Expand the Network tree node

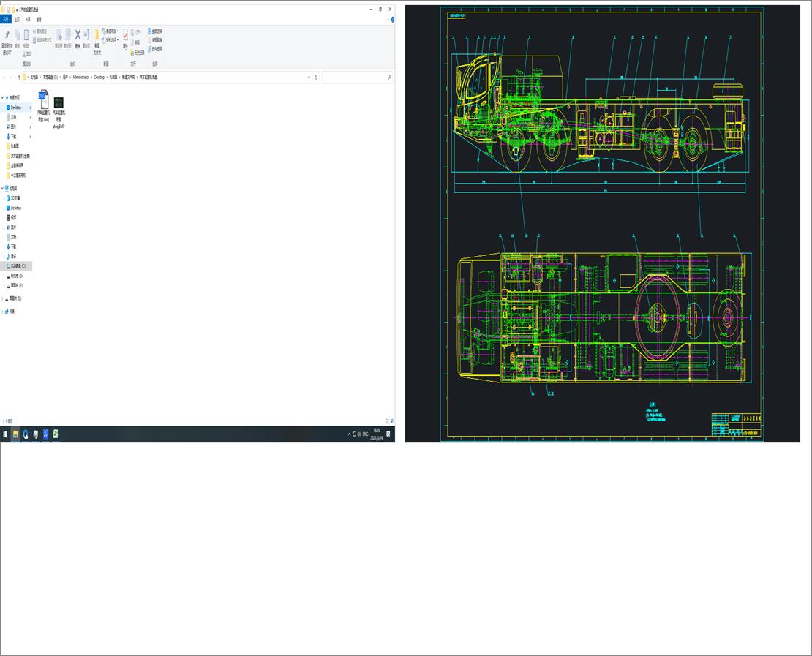(2, 311)
